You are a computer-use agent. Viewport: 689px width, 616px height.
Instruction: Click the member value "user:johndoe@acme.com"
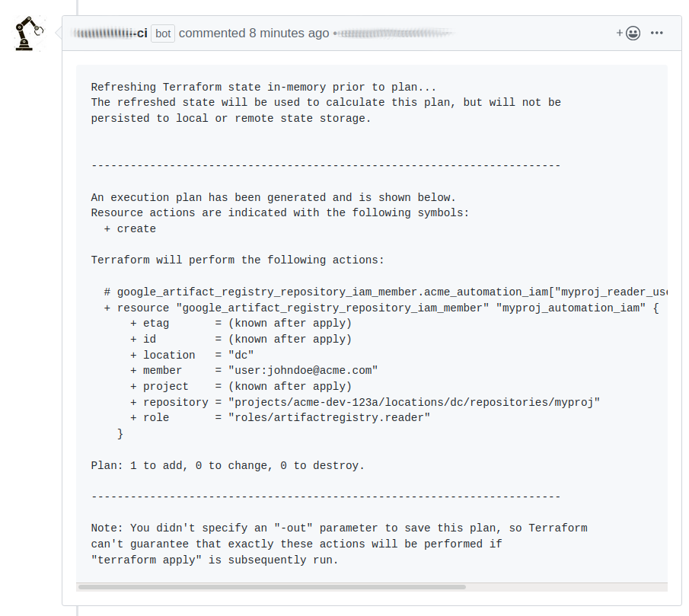(x=303, y=370)
